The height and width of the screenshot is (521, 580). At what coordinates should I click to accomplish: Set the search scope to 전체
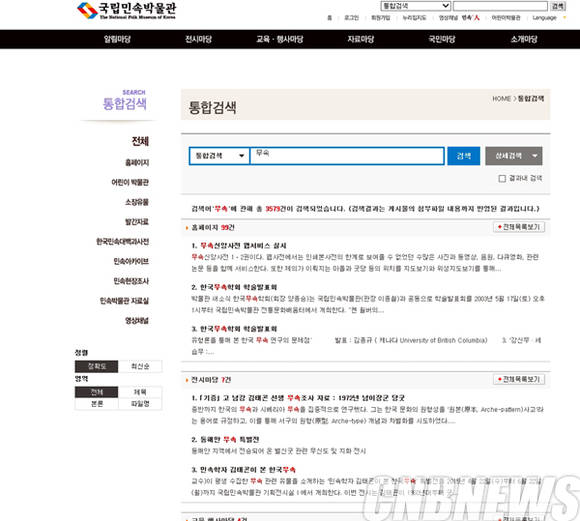coord(97,392)
